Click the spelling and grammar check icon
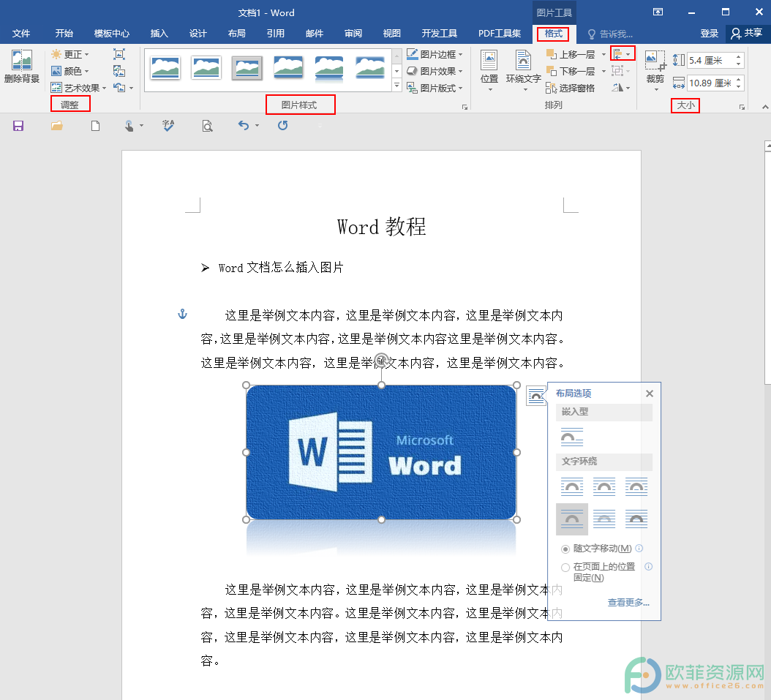The height and width of the screenshot is (700, 771). coord(168,126)
